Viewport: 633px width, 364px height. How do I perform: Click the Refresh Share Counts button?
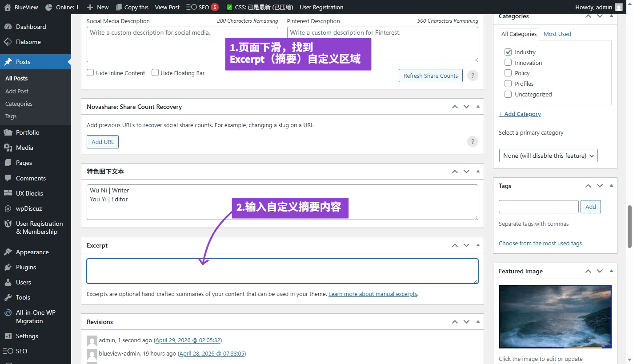click(430, 76)
